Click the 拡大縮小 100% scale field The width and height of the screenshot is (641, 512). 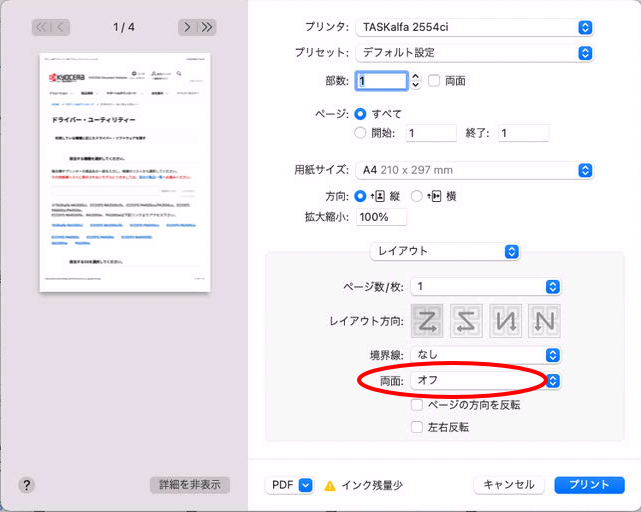click(381, 217)
